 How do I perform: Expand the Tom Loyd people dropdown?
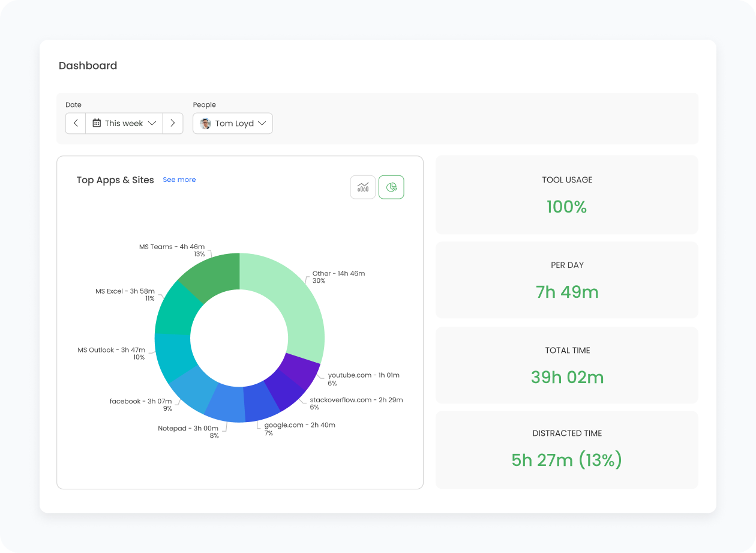[233, 124]
